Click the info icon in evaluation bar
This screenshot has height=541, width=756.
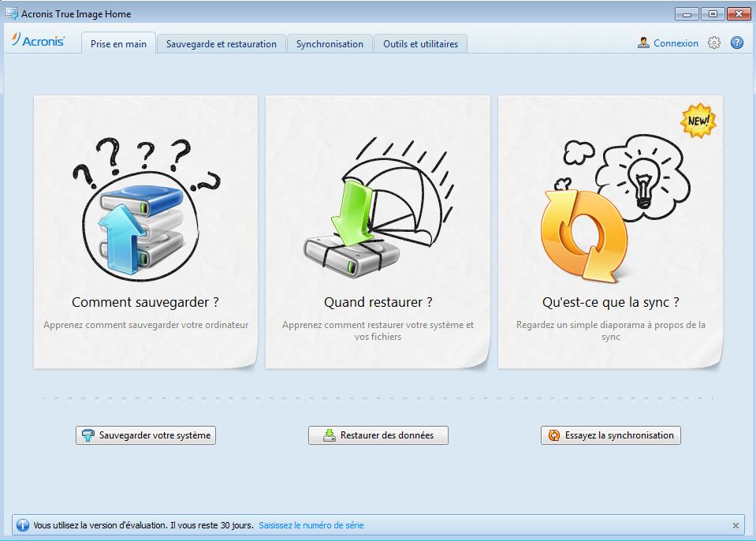click(x=23, y=525)
